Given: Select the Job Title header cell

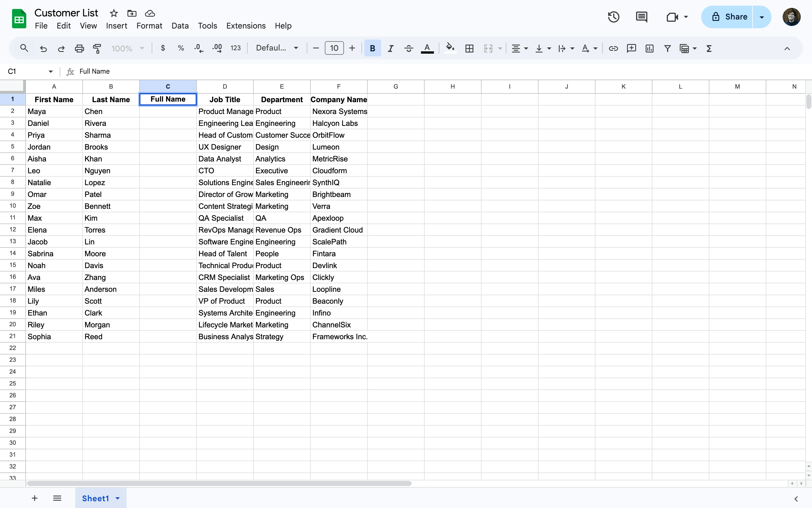Looking at the screenshot, I should (x=225, y=99).
